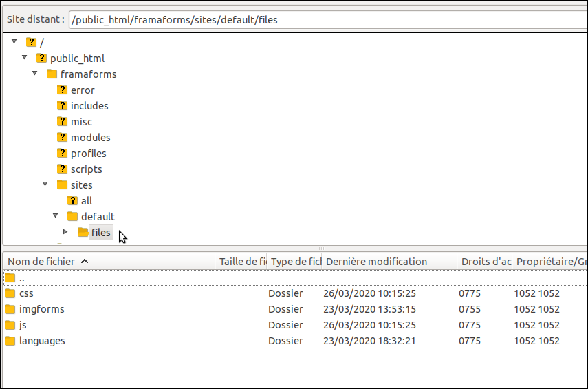Select the includes folder label in tree
This screenshot has width=588, height=389.
tap(89, 106)
